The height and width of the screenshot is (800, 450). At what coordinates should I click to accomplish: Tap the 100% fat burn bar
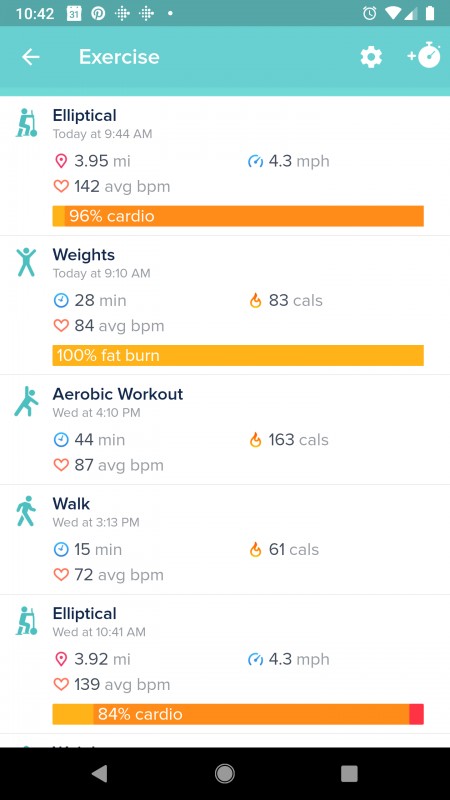click(238, 355)
